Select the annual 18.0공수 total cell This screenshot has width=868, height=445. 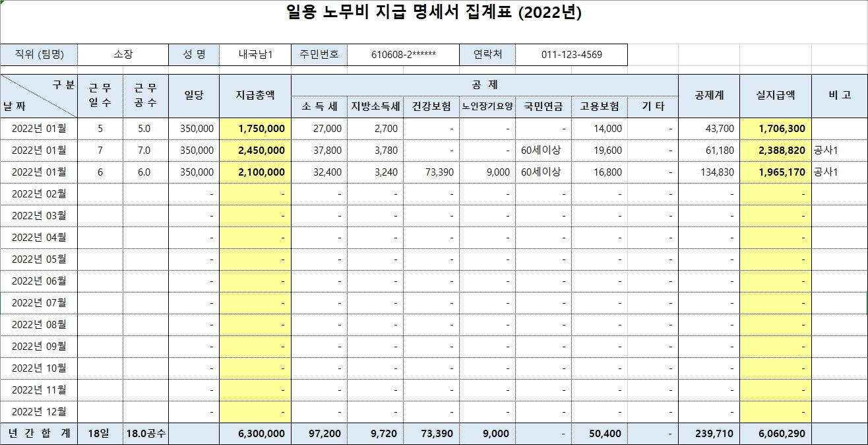coord(146,434)
